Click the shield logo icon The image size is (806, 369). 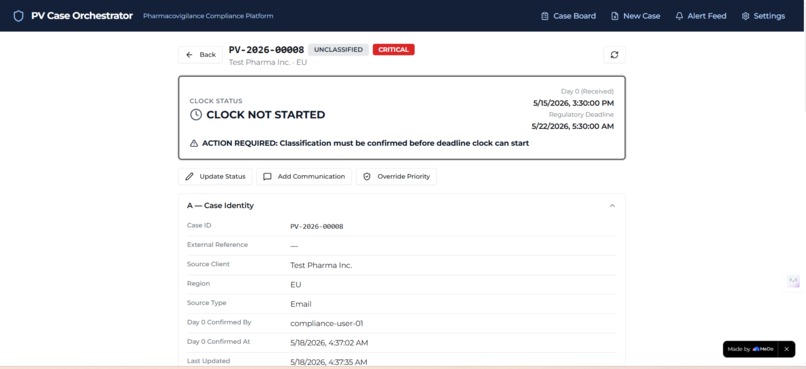[19, 16]
